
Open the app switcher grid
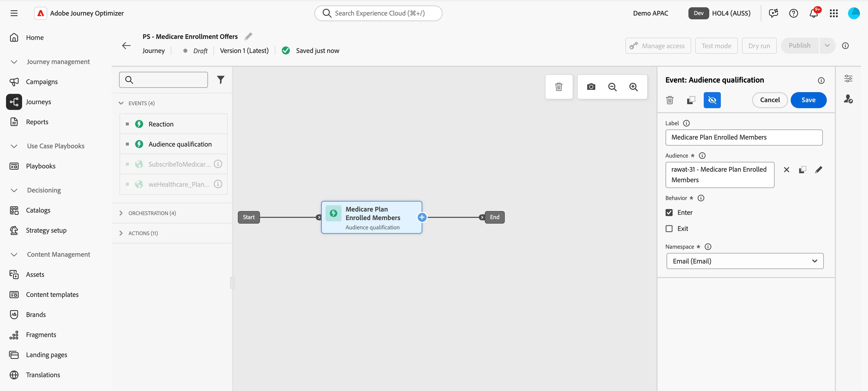pos(834,13)
